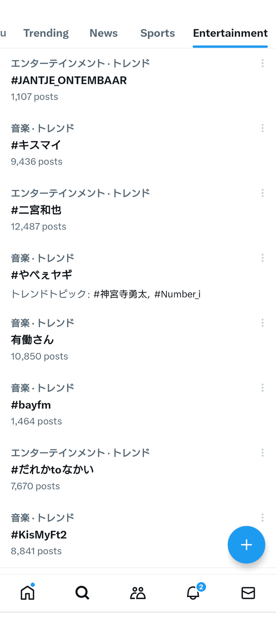Open Communities people icon
Image resolution: width=276 pixels, height=644 pixels.
[138, 593]
